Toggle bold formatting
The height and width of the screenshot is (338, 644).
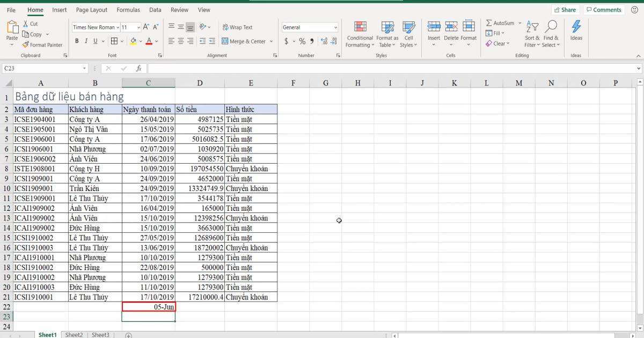pos(77,40)
